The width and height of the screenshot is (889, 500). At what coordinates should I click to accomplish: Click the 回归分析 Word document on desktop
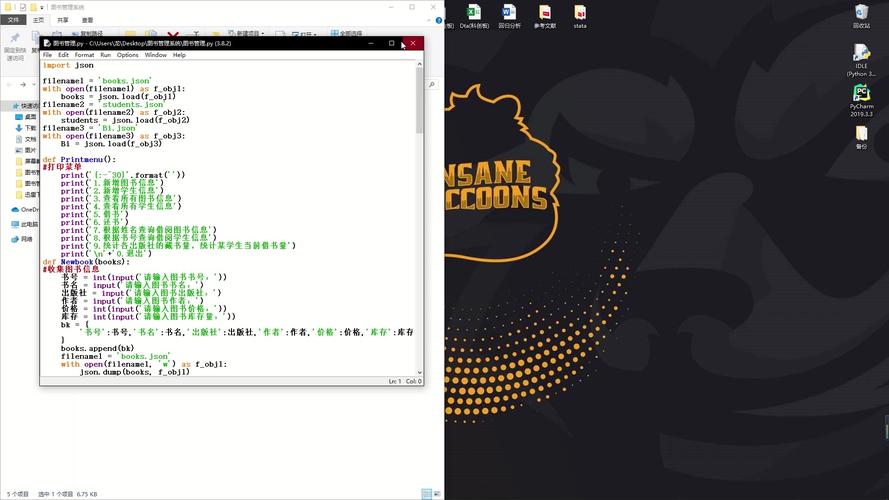coord(509,16)
